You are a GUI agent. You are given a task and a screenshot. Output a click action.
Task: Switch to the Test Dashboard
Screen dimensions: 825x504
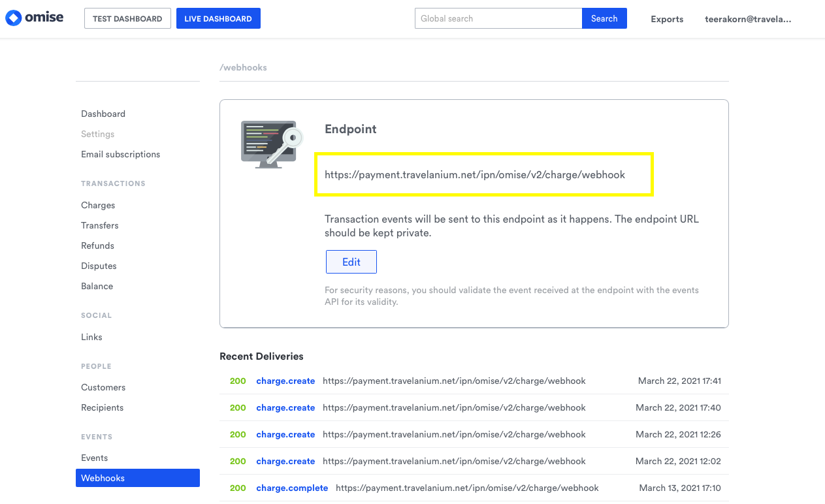[127, 18]
